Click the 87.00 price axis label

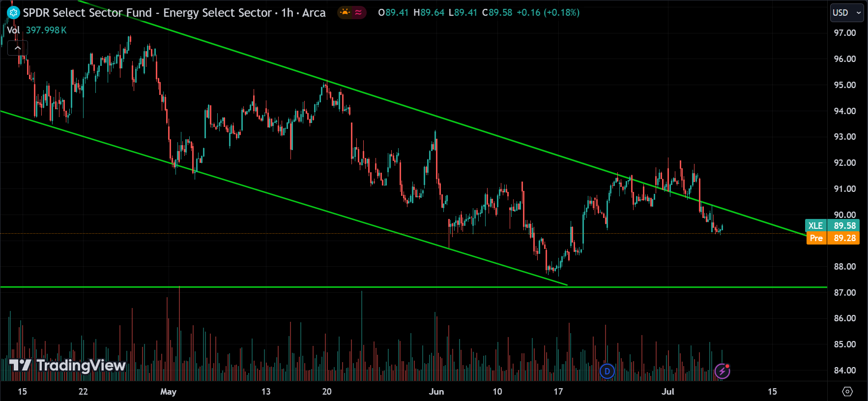tap(845, 293)
